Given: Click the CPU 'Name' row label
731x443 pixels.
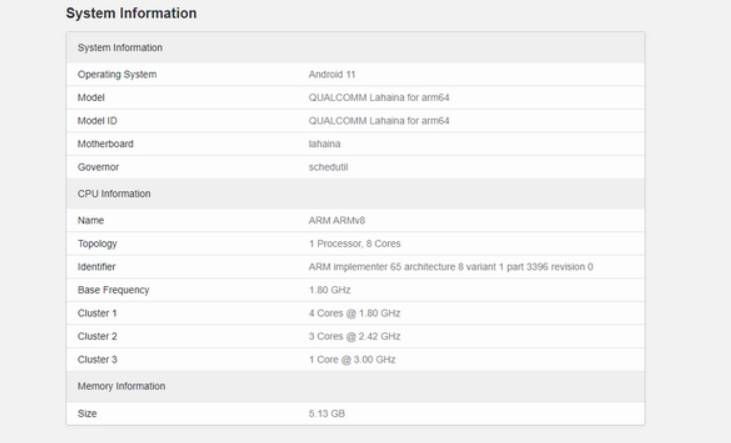Looking at the screenshot, I should tap(90, 221).
